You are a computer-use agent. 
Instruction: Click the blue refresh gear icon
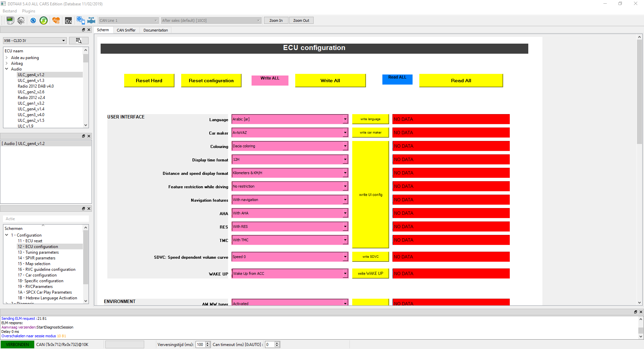(x=33, y=20)
